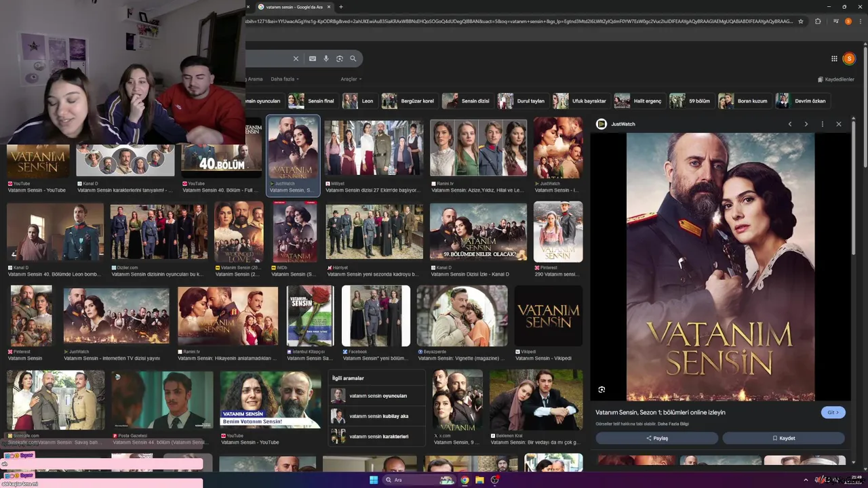Open JustWatch source logo in preview
Viewport: 868px width, 488px height.
[x=601, y=124]
